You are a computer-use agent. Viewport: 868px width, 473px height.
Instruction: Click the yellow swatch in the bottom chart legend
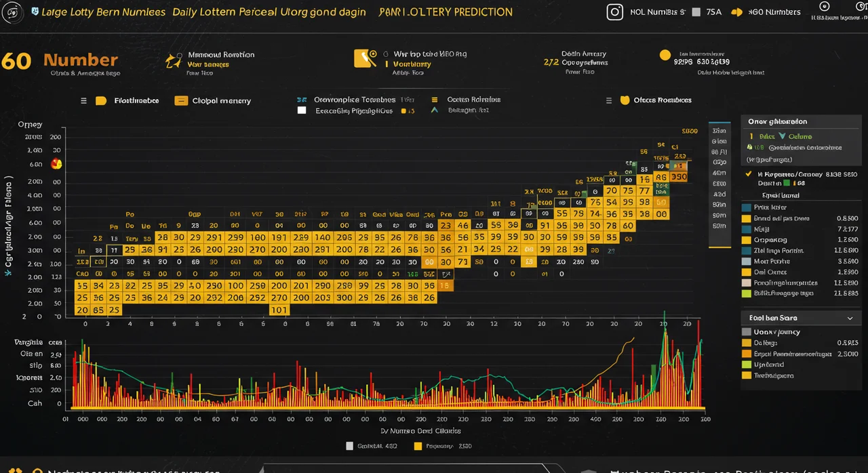coord(418,446)
